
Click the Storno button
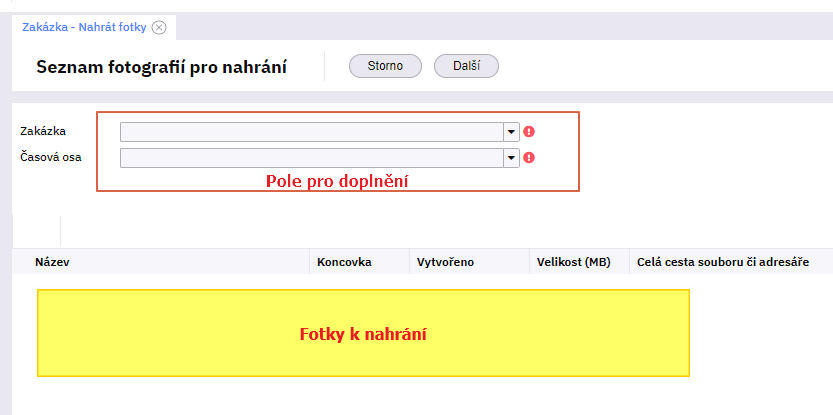(x=385, y=66)
